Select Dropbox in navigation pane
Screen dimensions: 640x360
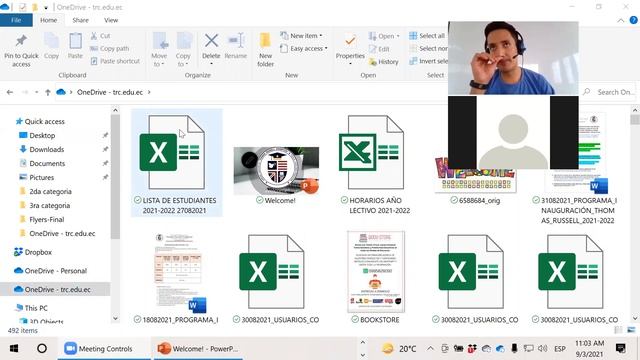tap(38, 252)
